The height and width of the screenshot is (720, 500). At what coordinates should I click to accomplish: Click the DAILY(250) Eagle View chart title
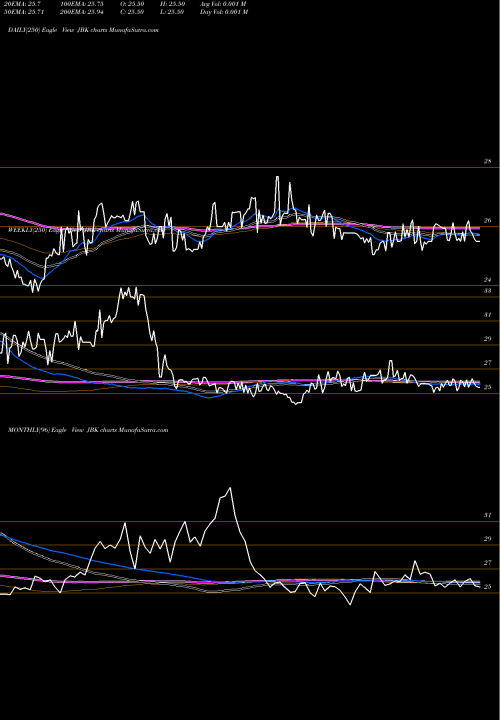(x=83, y=30)
